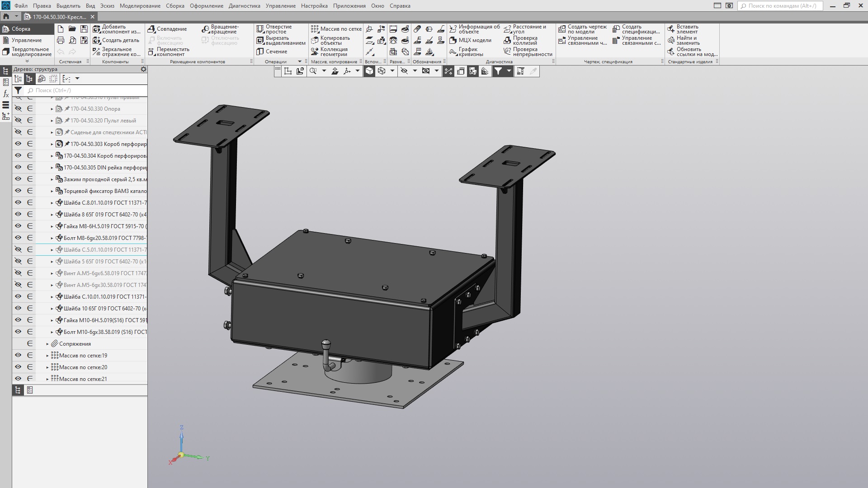Click the filter funnel icon in view toolbar

point(498,71)
